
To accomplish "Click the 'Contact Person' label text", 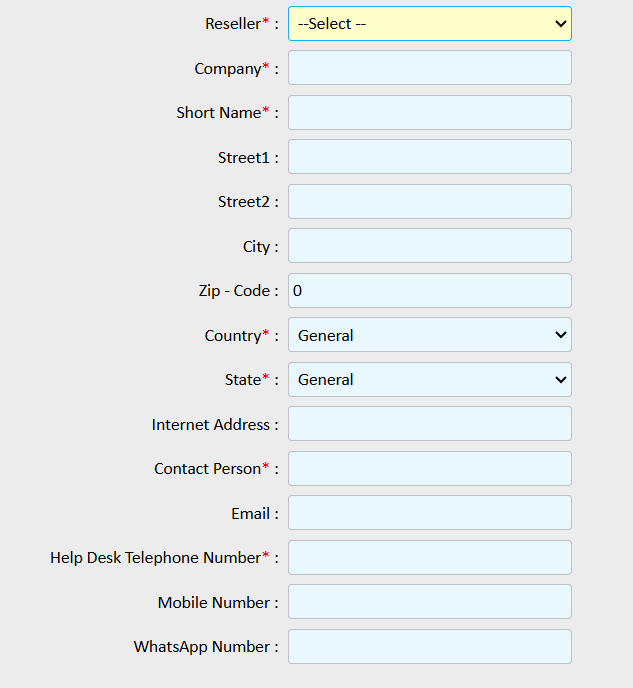I will pos(207,469).
